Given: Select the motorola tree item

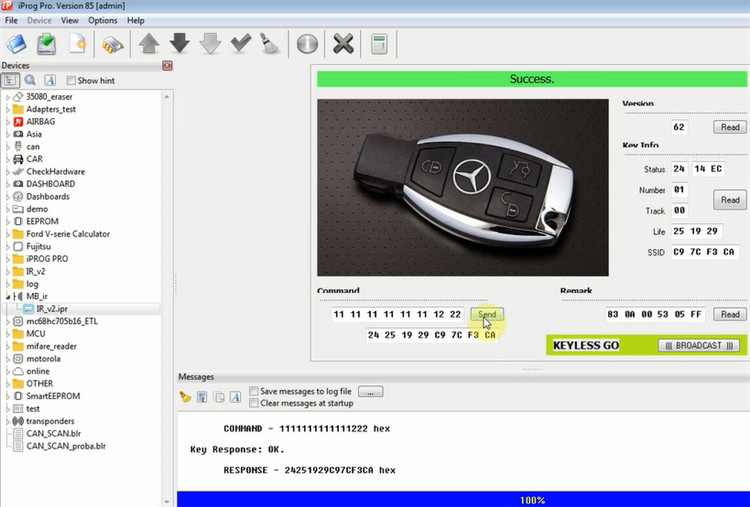Looking at the screenshot, I should point(43,359).
